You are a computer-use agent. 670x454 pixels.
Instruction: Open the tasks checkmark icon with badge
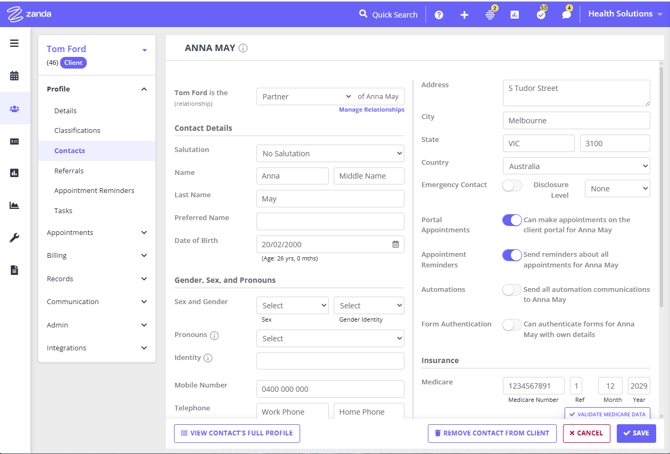pos(540,15)
